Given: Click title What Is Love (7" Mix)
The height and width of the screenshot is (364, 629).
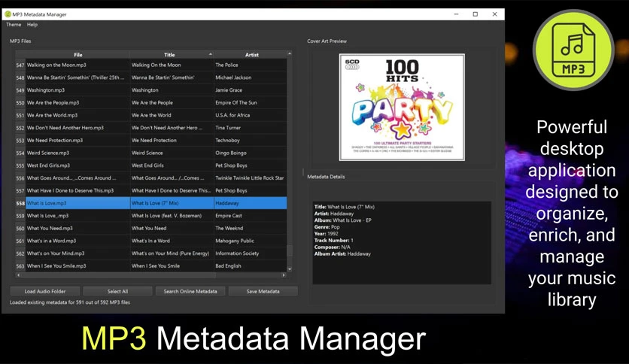Looking at the screenshot, I should 155,203.
